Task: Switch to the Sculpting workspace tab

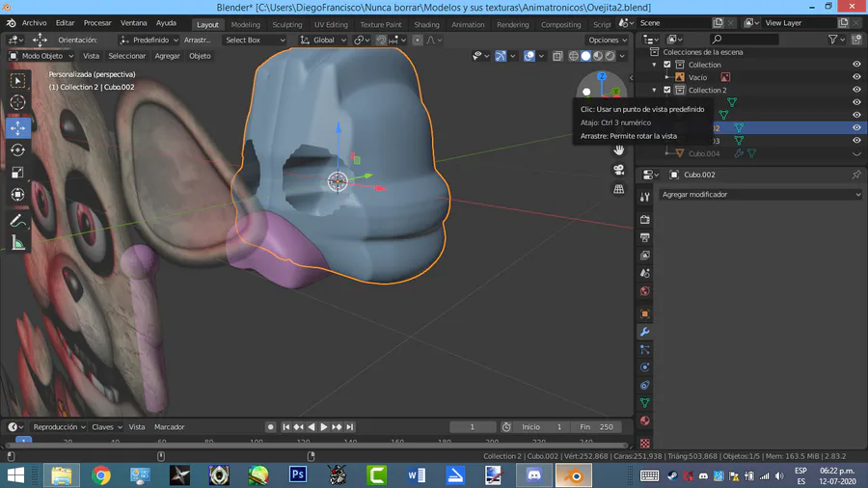Action: (286, 25)
